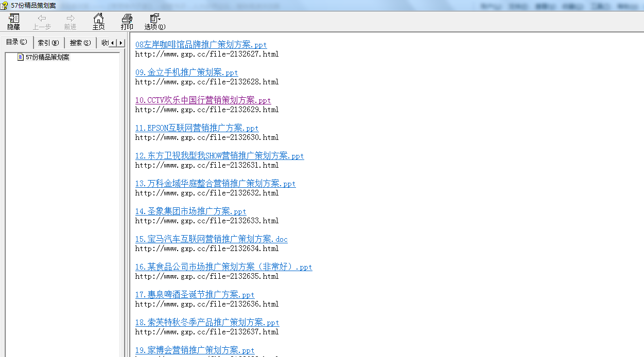Go to Home (主页) icon

[x=98, y=19]
